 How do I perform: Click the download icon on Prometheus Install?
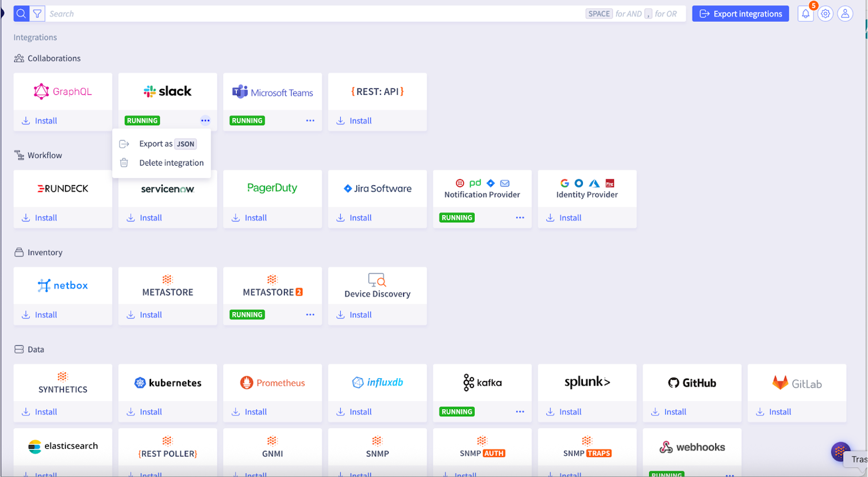[x=235, y=411]
